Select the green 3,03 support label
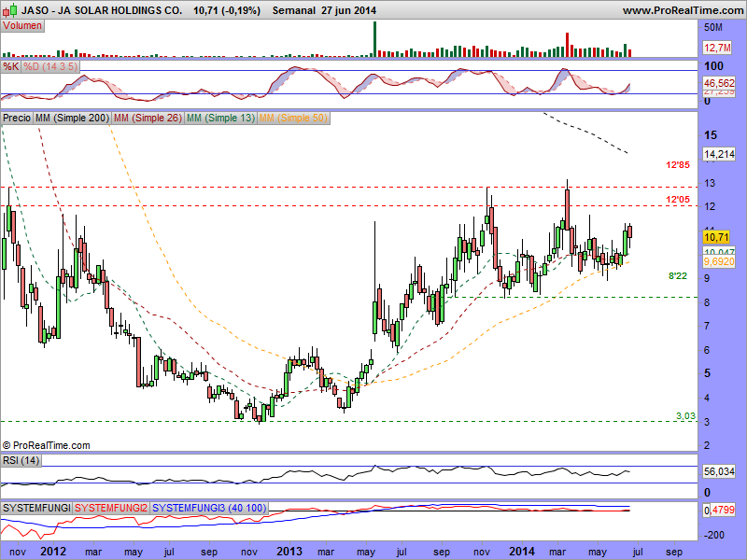Viewport: 747px width, 560px height. click(685, 415)
